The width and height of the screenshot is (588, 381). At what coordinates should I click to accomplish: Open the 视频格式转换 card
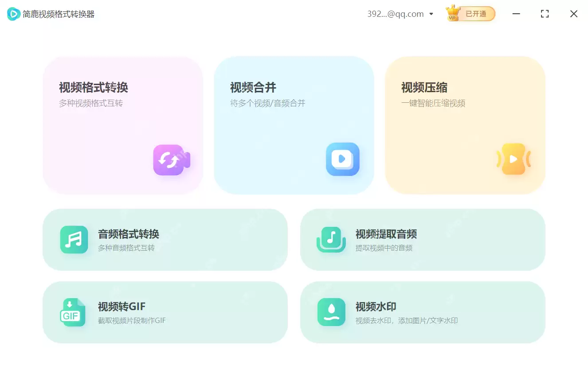point(123,125)
